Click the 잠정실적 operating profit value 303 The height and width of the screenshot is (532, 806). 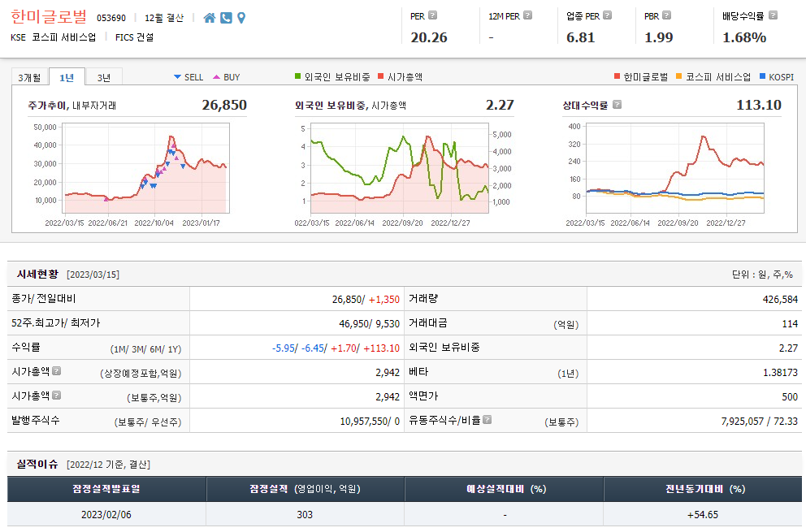click(305, 514)
